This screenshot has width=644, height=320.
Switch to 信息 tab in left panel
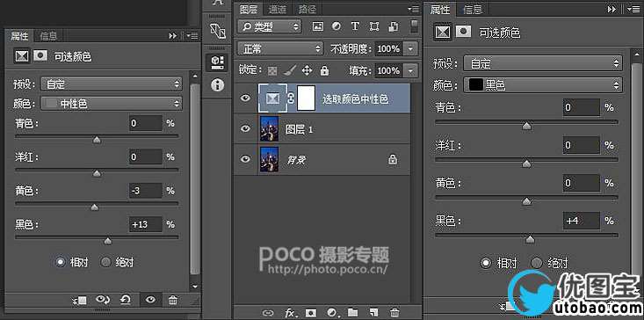48,36
